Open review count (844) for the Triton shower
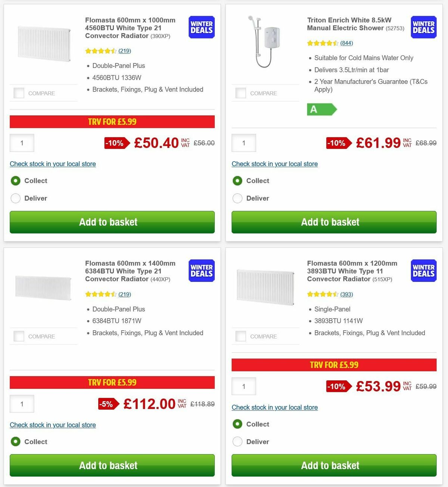Viewport: 448px width, 487px height. click(x=346, y=43)
